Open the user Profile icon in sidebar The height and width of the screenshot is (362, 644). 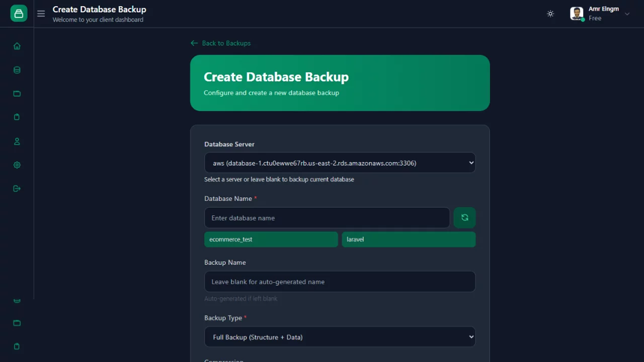[17, 141]
